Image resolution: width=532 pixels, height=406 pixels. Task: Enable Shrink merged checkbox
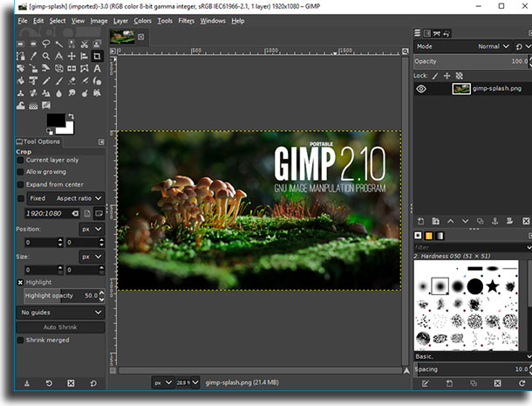click(x=20, y=341)
